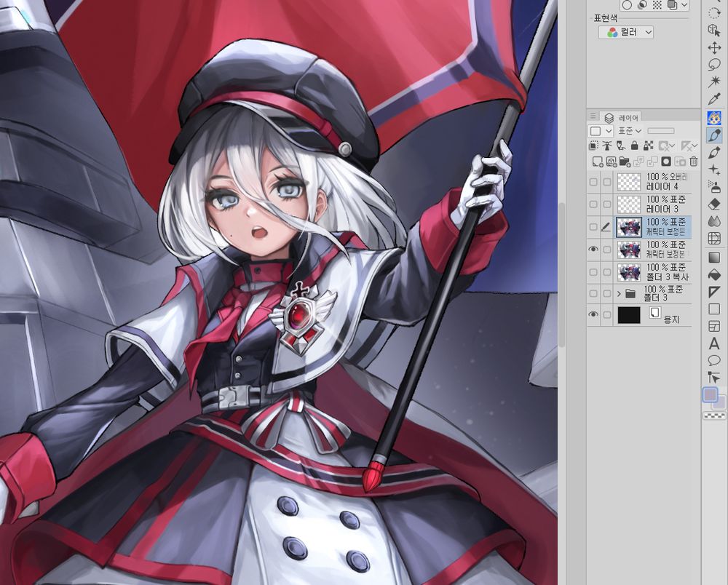Create a new layer folder

[x=625, y=162]
